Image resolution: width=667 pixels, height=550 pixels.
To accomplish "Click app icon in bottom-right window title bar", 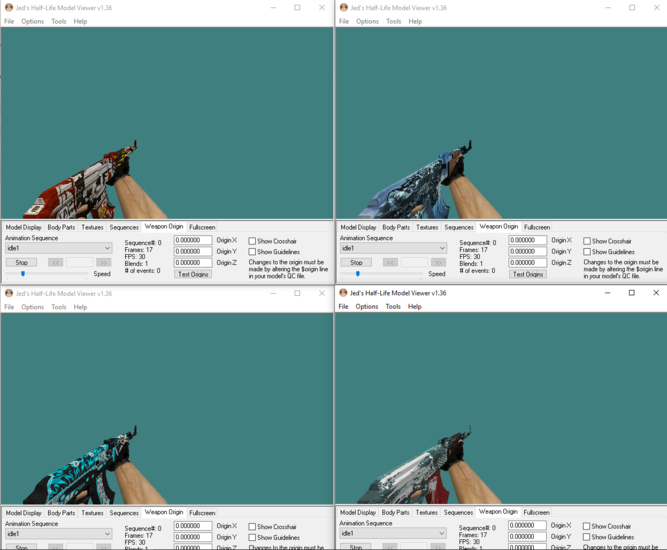I will [x=344, y=293].
